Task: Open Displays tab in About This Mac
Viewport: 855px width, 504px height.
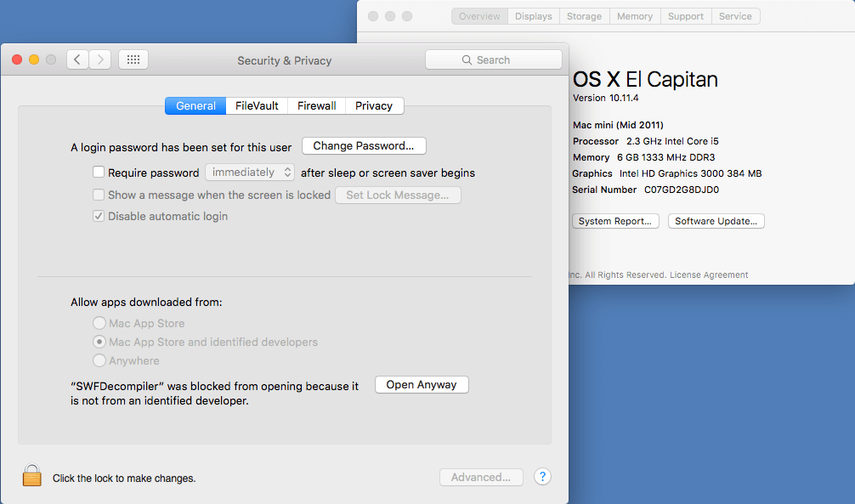Action: [x=534, y=16]
